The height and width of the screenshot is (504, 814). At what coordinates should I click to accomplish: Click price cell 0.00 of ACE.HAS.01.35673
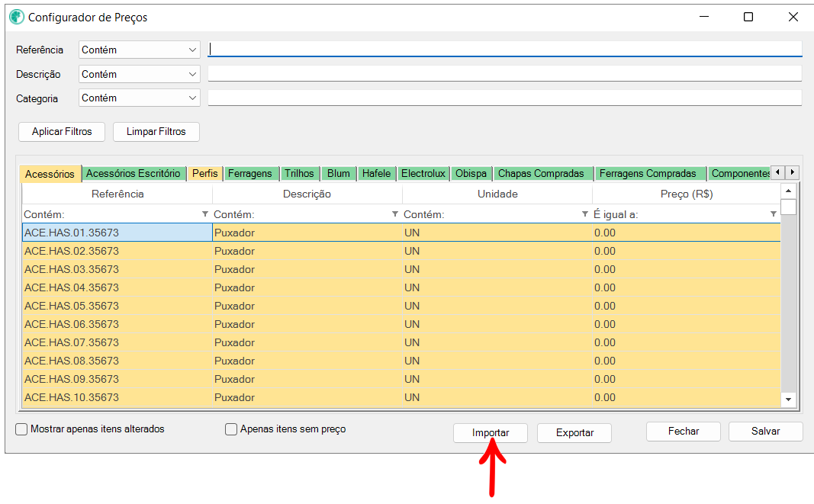[687, 233]
